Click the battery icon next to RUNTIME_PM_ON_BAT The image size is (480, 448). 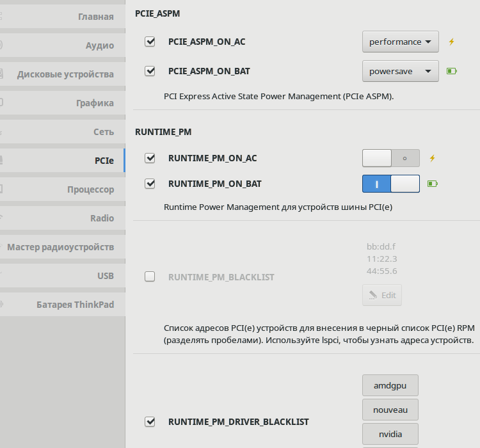pyautogui.click(x=433, y=184)
